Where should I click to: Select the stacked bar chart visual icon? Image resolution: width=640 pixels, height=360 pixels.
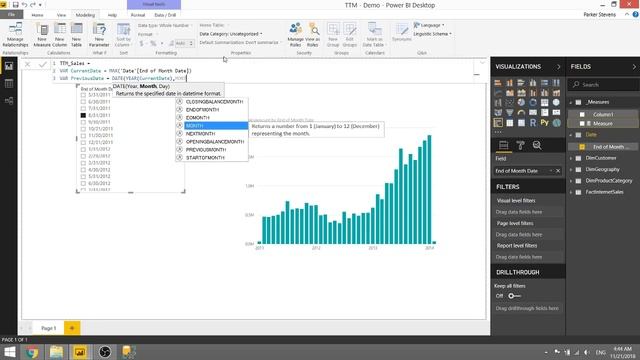pos(498,83)
